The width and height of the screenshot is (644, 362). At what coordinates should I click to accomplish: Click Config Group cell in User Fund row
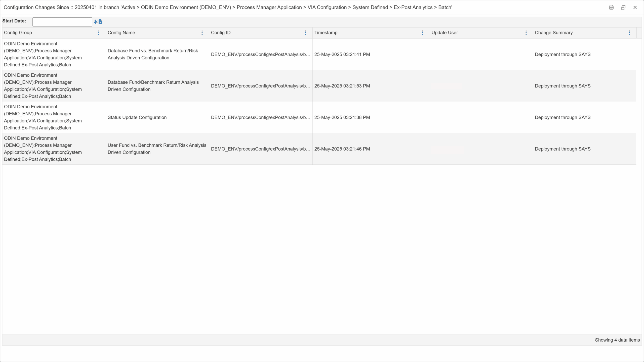click(54, 149)
